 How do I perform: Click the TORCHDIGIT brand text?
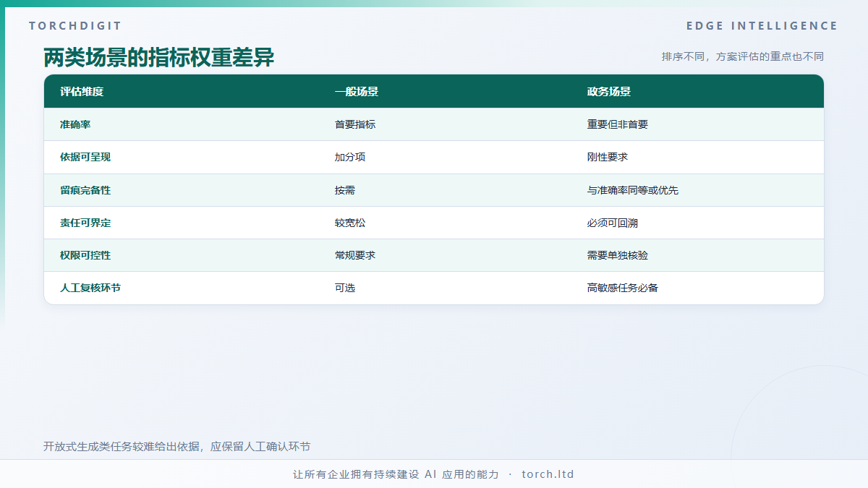[75, 26]
